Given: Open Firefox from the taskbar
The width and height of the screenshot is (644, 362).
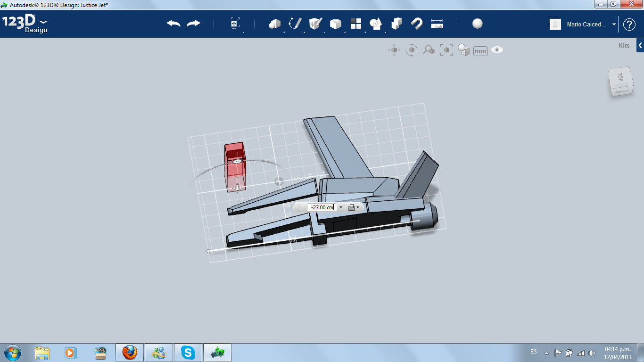Looking at the screenshot, I should [130, 353].
